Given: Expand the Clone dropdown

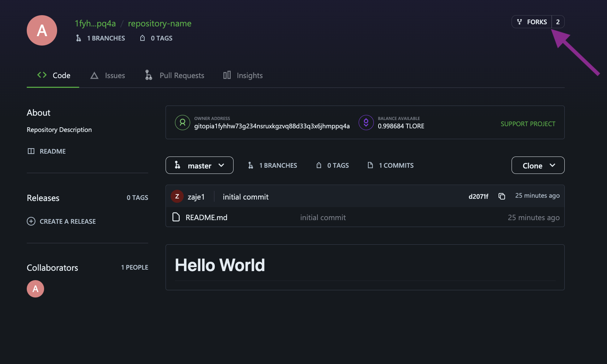Looking at the screenshot, I should click(538, 165).
